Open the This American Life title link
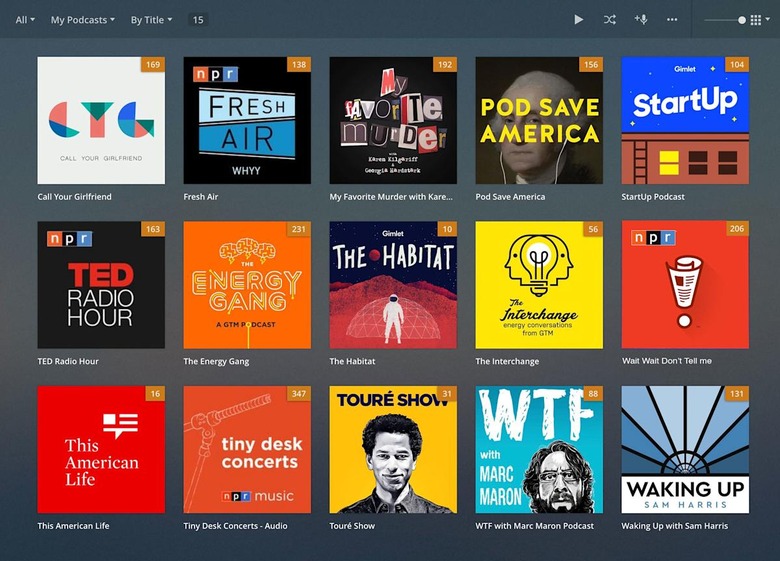 (x=73, y=526)
